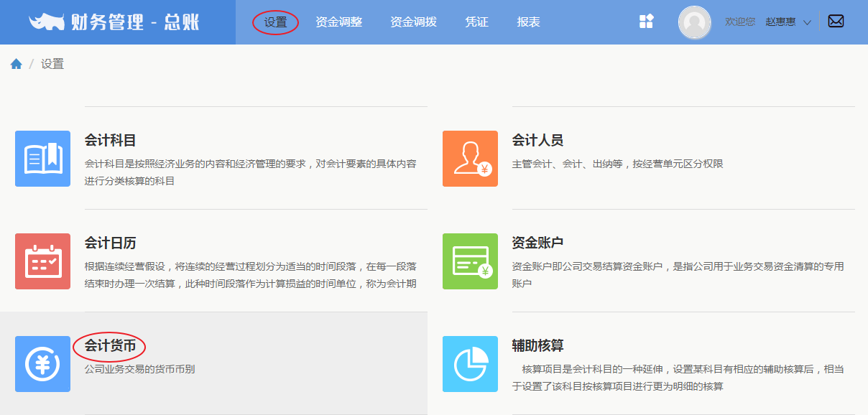Expand the 赵惠惠 user dropdown arrow
This screenshot has width=868, height=415.
coord(807,22)
